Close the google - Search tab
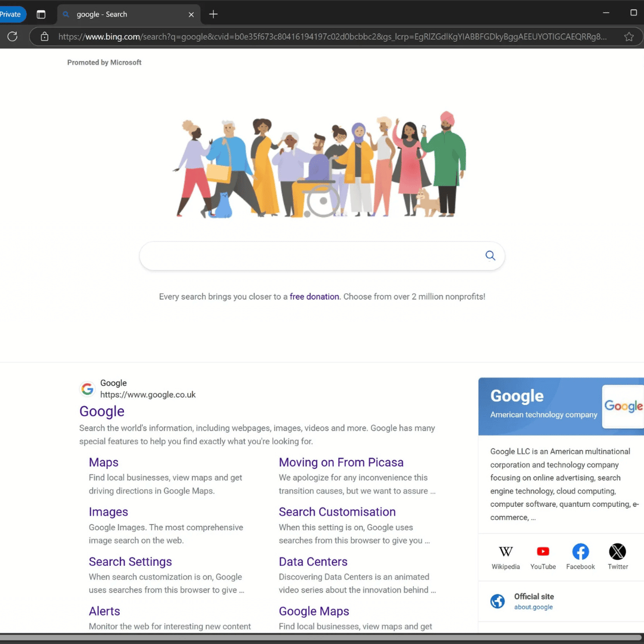The image size is (644, 644). tap(191, 14)
